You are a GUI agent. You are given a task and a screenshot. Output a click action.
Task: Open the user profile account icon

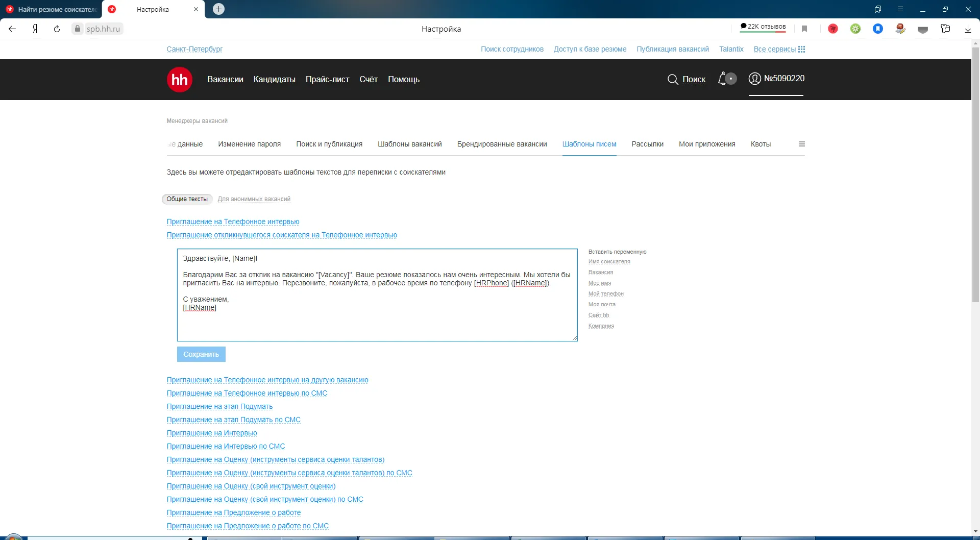(x=754, y=79)
